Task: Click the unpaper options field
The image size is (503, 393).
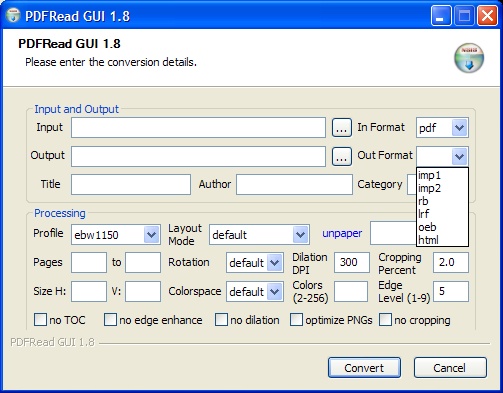Action: pos(393,233)
